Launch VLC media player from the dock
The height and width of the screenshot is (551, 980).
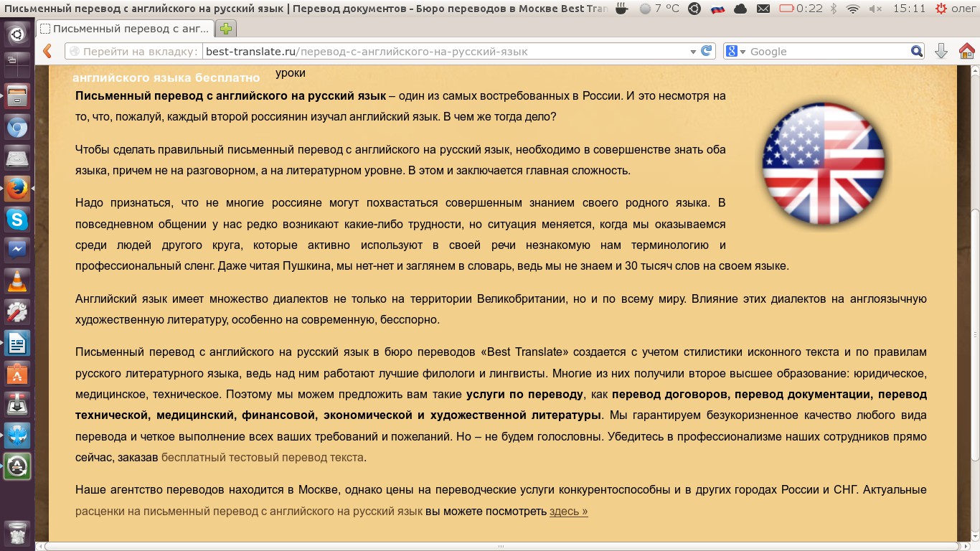tap(17, 281)
